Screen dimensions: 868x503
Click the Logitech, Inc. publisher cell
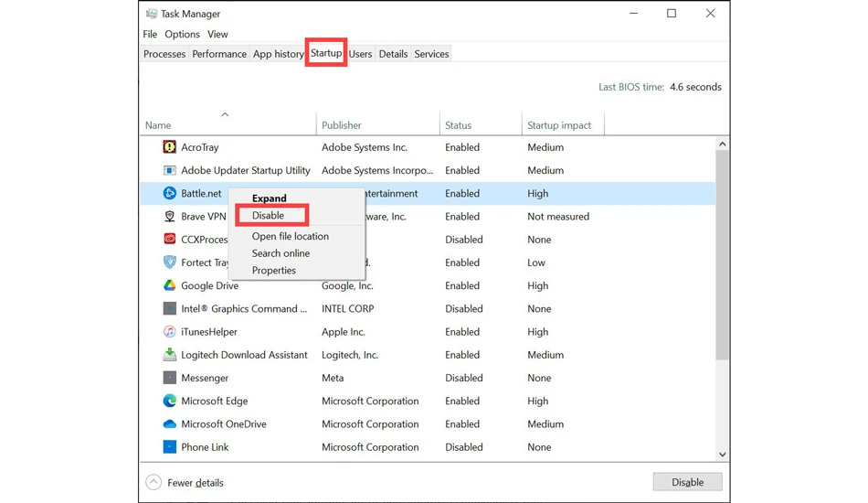[x=350, y=355]
